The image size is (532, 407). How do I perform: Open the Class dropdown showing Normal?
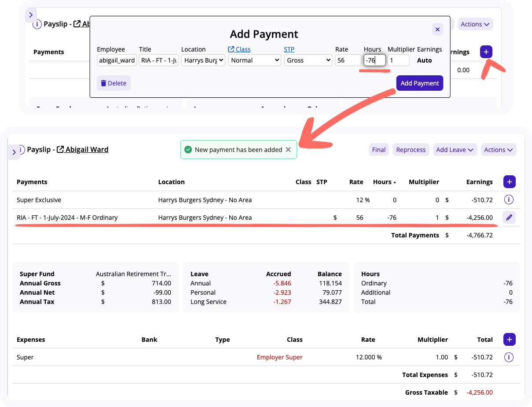254,60
